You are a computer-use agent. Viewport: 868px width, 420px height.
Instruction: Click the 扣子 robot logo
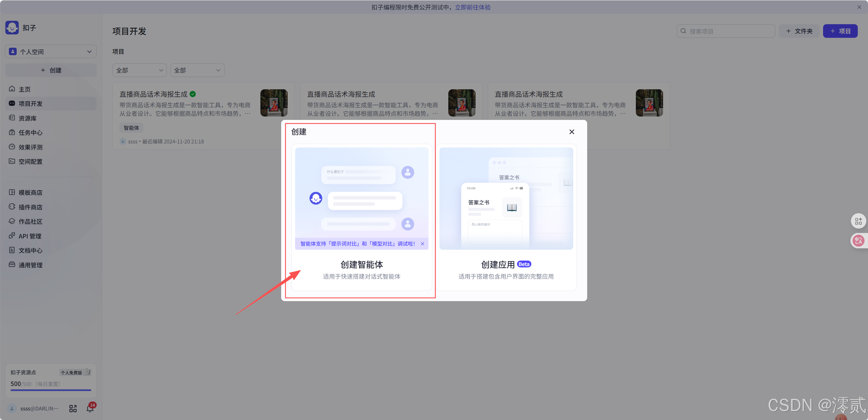pyautogui.click(x=12, y=28)
